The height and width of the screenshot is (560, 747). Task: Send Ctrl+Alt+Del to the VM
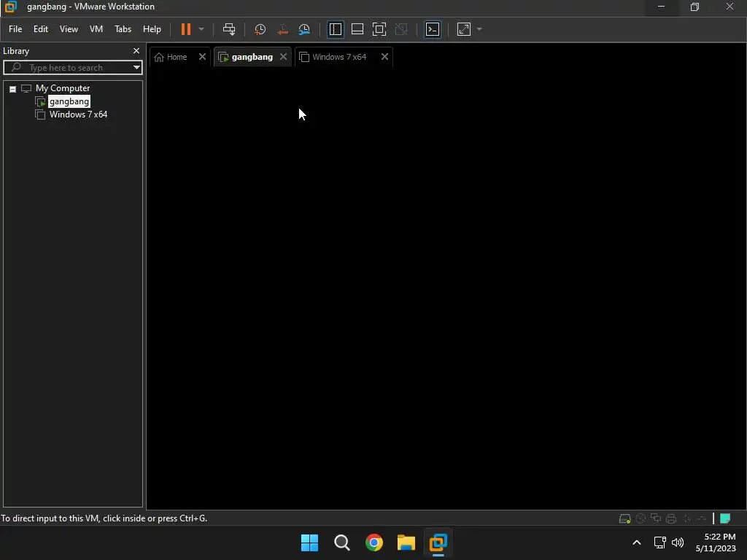click(x=229, y=29)
